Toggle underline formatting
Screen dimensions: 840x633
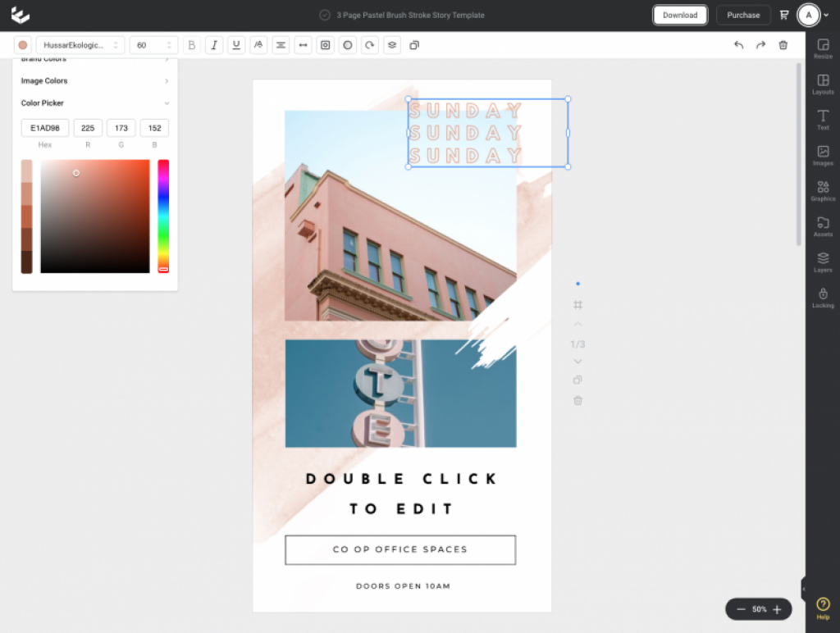click(236, 45)
